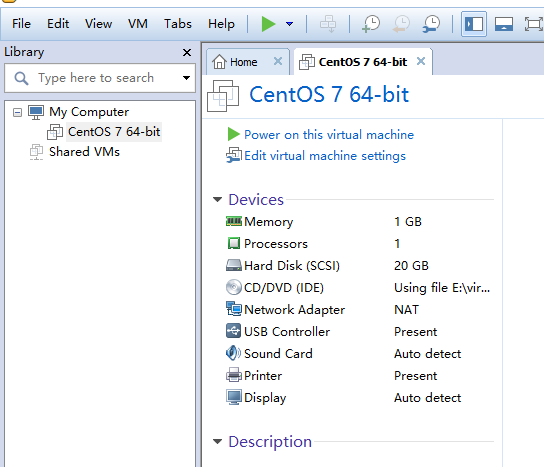Click the full screen mode toolbar icon
The width and height of the screenshot is (544, 467).
533,24
